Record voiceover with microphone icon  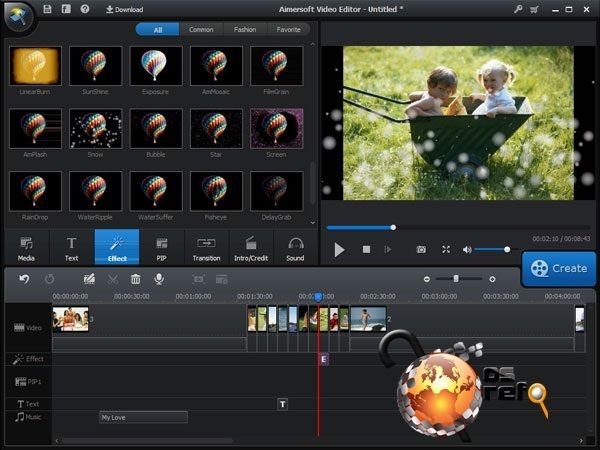159,279
